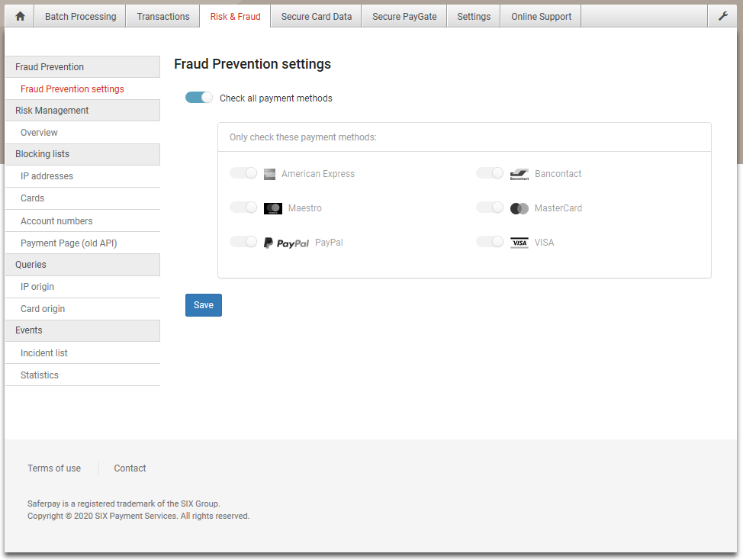Click the MasterCard logo icon
This screenshot has height=560, width=743.
click(519, 208)
